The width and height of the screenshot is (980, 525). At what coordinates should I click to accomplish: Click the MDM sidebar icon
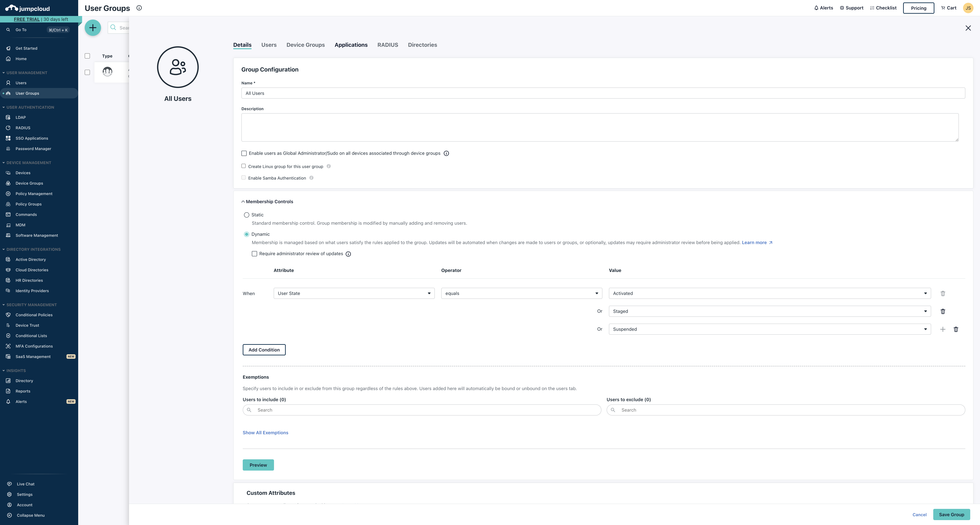(x=8, y=225)
